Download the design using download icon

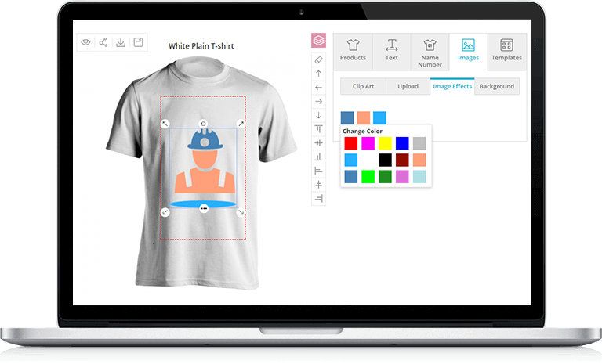point(121,42)
